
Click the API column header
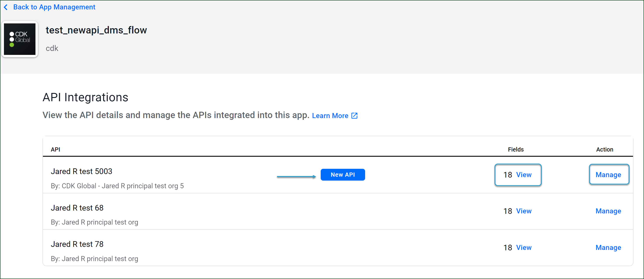56,149
